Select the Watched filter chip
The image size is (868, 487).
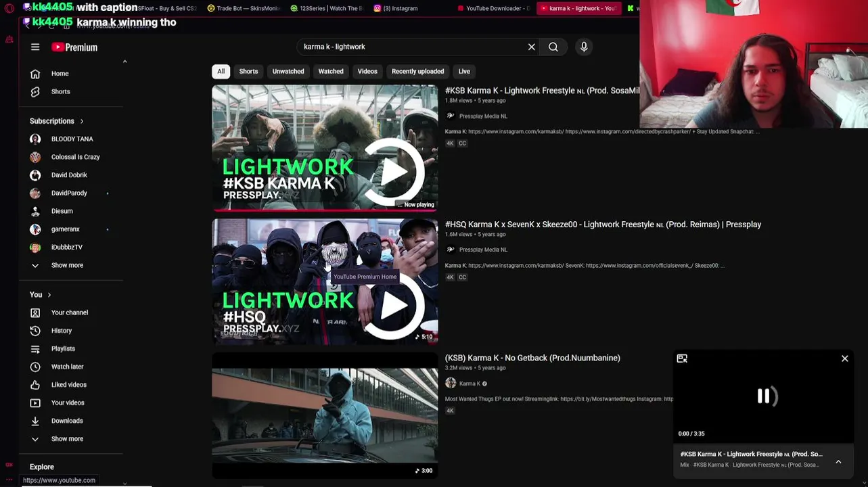click(331, 71)
